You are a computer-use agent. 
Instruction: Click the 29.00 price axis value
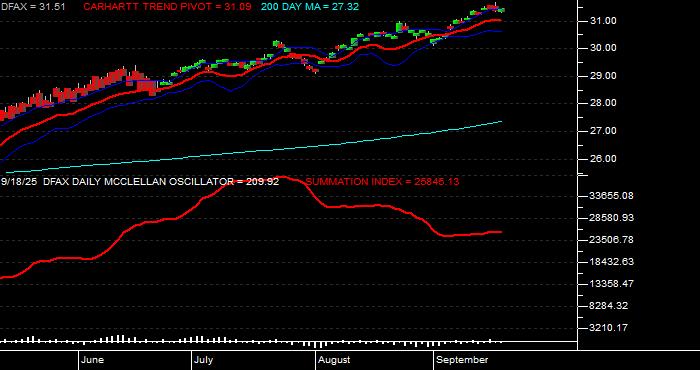604,76
